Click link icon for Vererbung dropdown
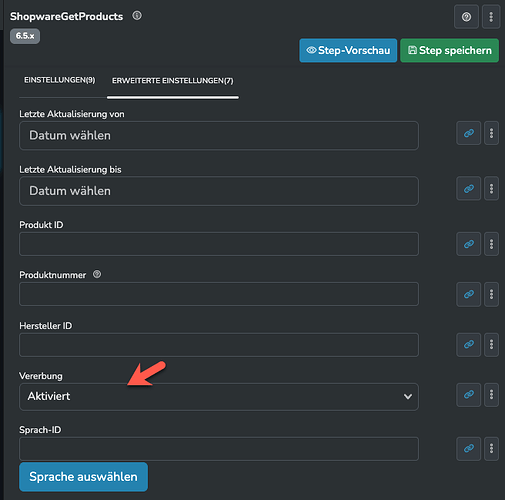 469,395
